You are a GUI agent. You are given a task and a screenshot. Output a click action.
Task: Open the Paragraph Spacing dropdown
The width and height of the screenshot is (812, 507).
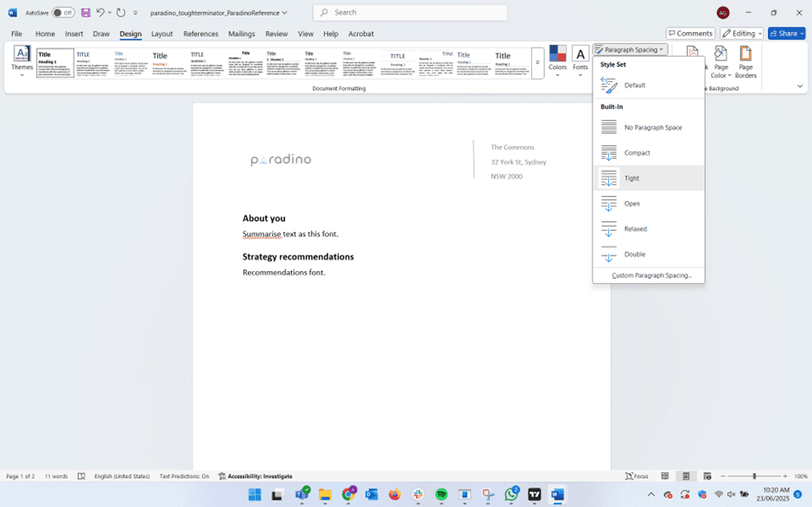[x=630, y=48]
